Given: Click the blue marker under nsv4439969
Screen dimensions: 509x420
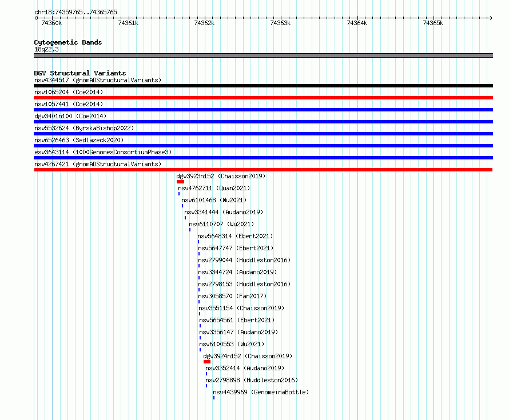Looking at the screenshot, I should tap(214, 398).
